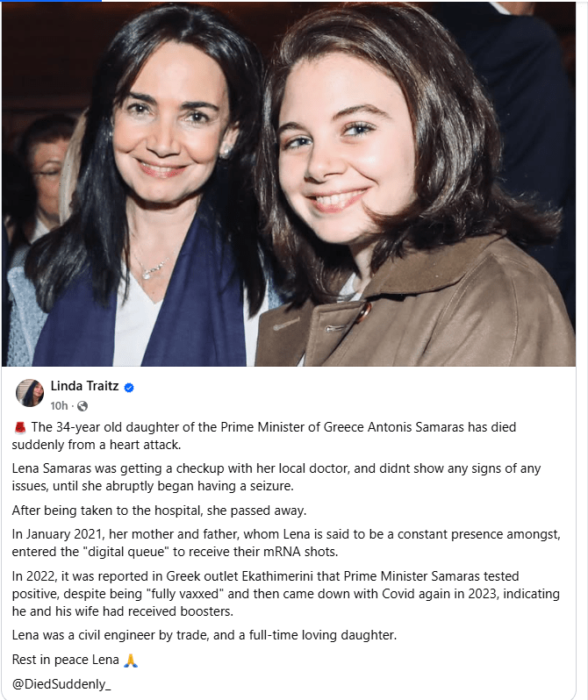Click the 'Lena Samaras was getting a checkup' paragraph

tap(276, 477)
